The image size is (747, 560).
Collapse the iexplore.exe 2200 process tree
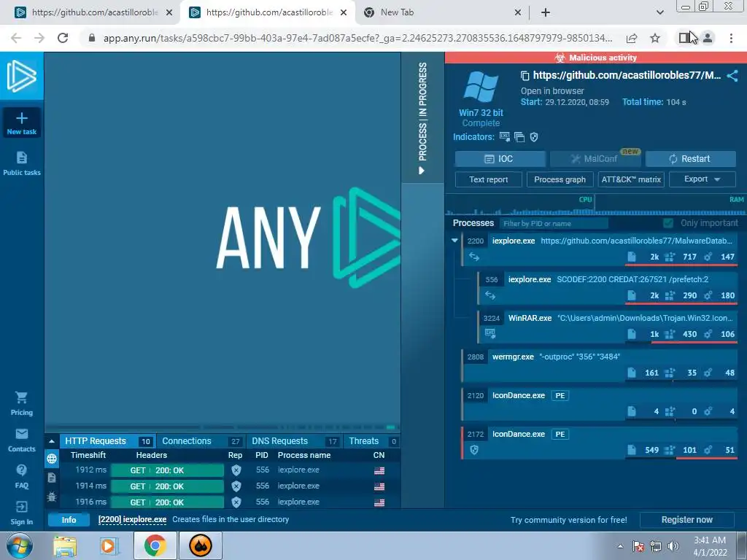click(454, 241)
